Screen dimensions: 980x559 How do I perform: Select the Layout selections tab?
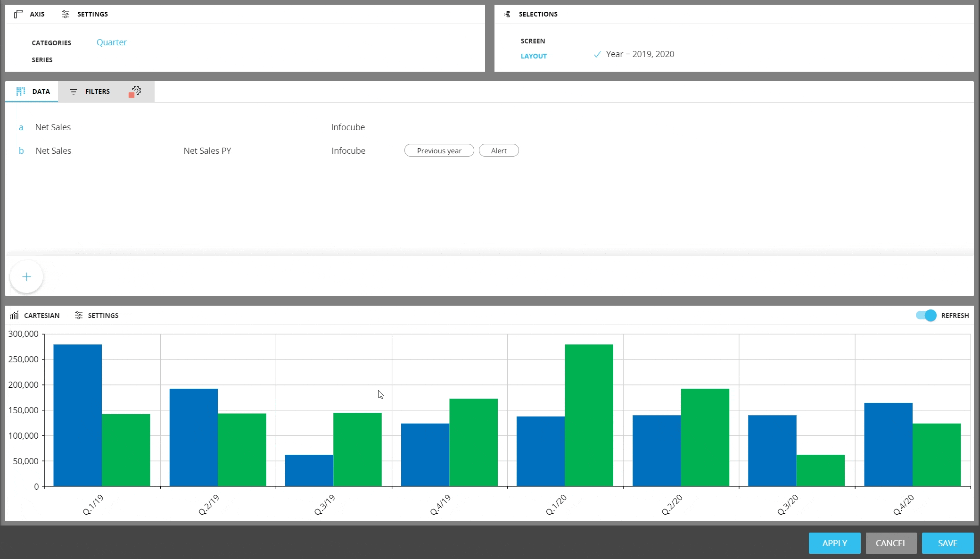[534, 56]
